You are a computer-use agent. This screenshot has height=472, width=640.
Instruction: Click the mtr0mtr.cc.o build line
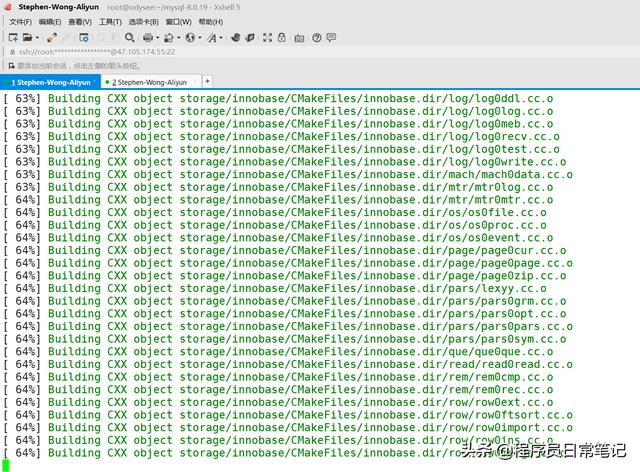(278, 200)
